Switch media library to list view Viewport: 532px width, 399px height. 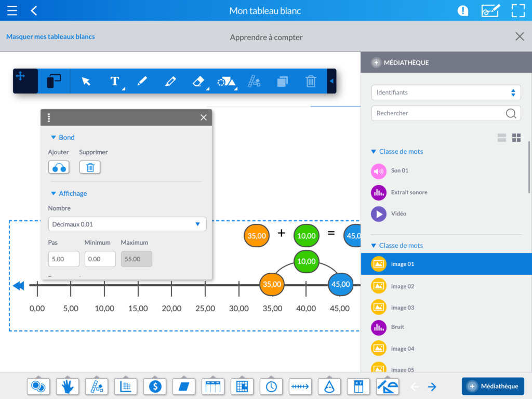501,138
